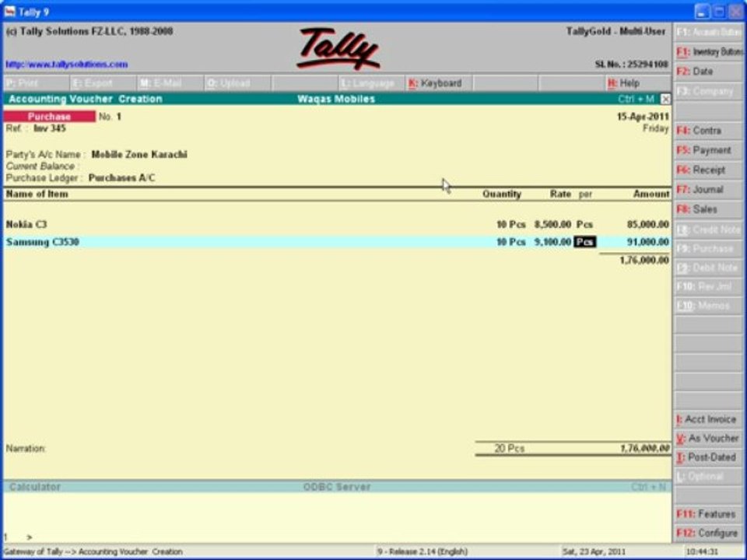This screenshot has height=560, width=747.
Task: Switch to F5: Payment voucher
Action: 708,150
